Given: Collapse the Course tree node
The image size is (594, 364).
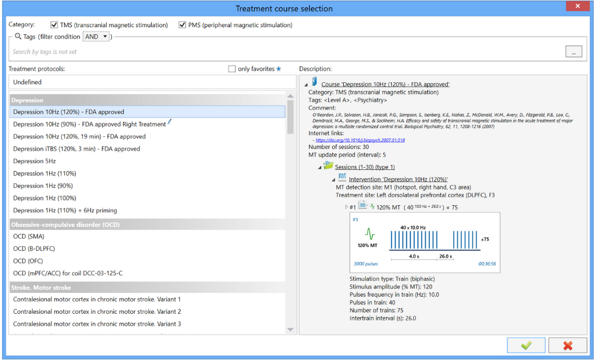Looking at the screenshot, I should coord(305,84).
